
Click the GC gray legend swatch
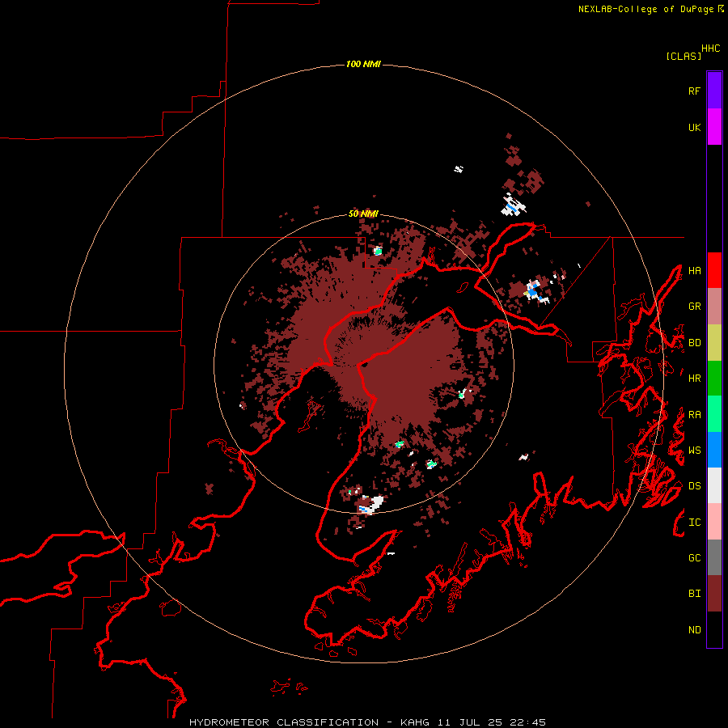coord(714,557)
